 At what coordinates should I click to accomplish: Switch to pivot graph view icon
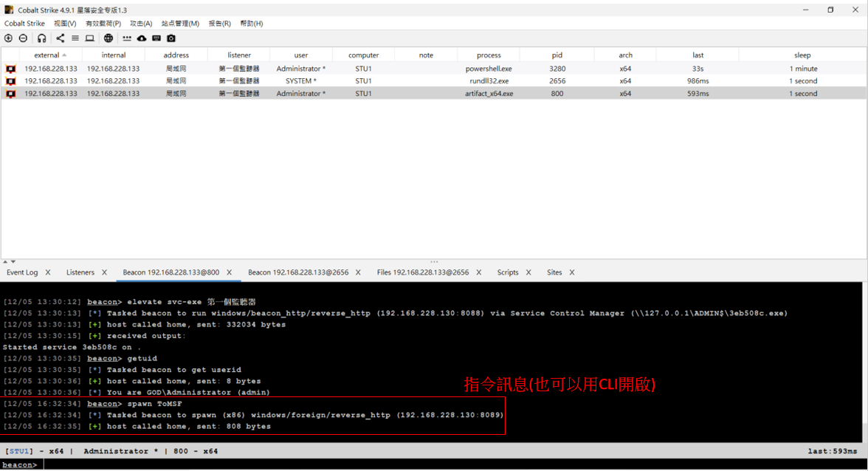[x=61, y=38]
